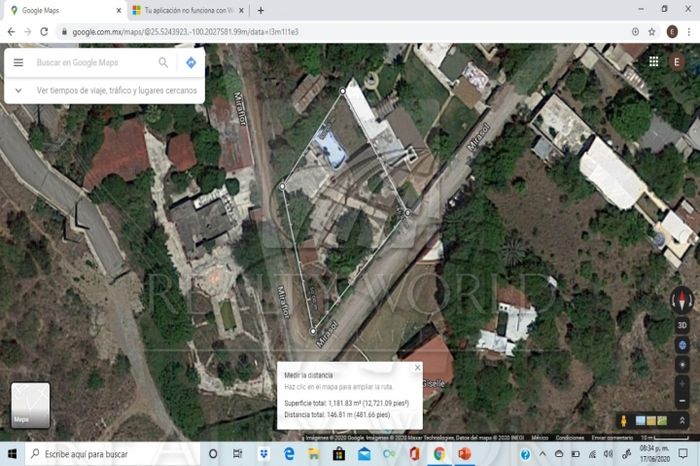Reload the page with the refresh button
This screenshot has width=700, height=466.
pos(45,31)
